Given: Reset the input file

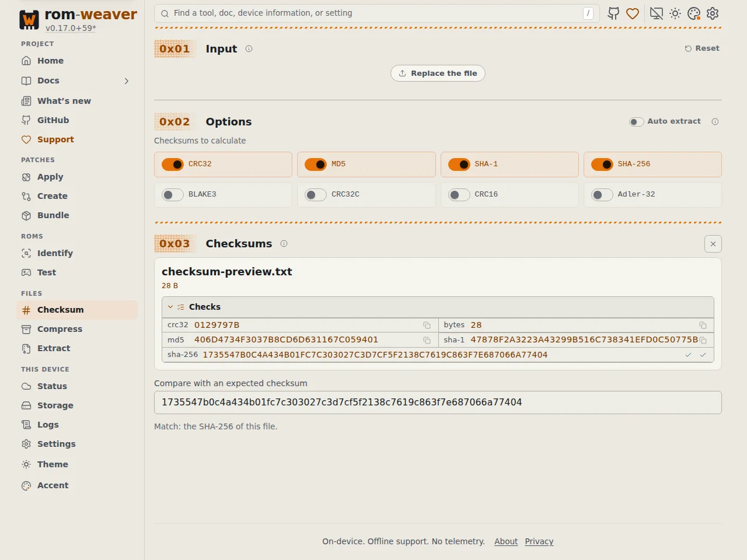Looking at the screenshot, I should pyautogui.click(x=702, y=48).
